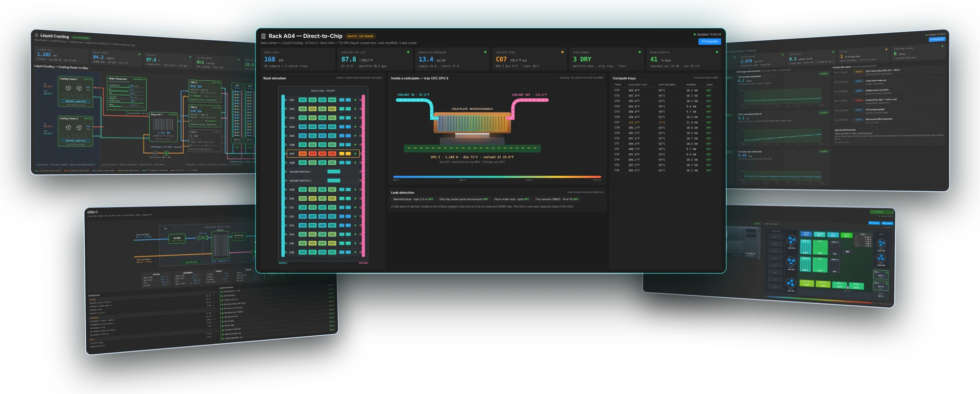Image resolution: width=980 pixels, height=394 pixels.
Task: Click the COOLANT IN 87.8°F label
Action: tap(413, 95)
